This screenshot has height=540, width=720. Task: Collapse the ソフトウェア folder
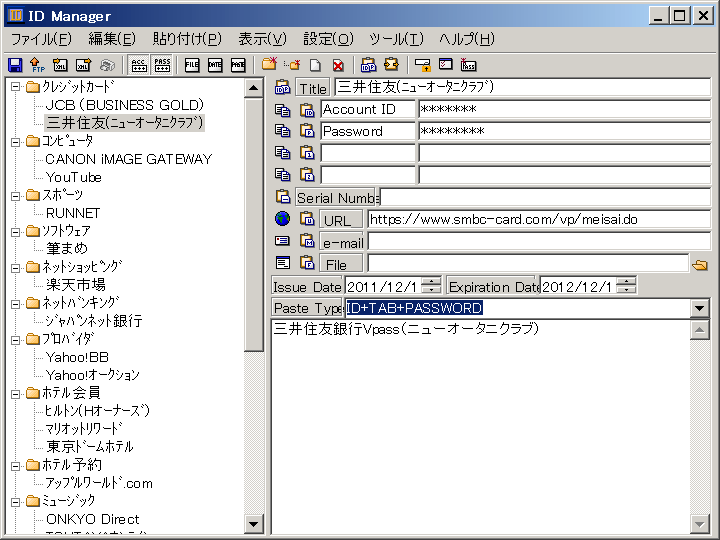pos(16,232)
